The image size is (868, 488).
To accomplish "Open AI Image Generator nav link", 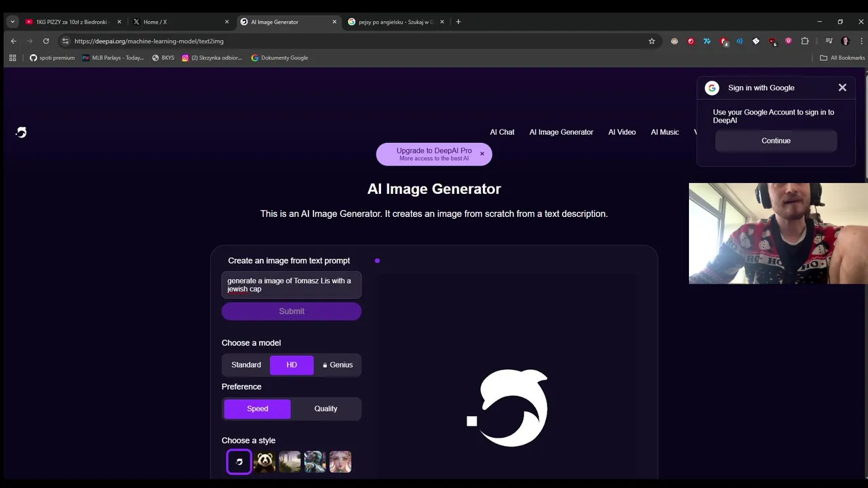I will click(x=561, y=132).
